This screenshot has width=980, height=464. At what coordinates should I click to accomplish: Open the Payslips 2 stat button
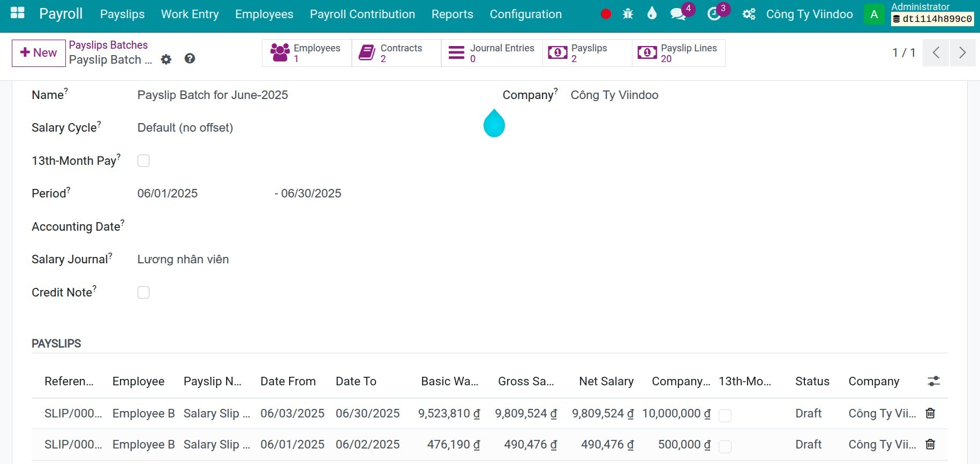pyautogui.click(x=587, y=53)
